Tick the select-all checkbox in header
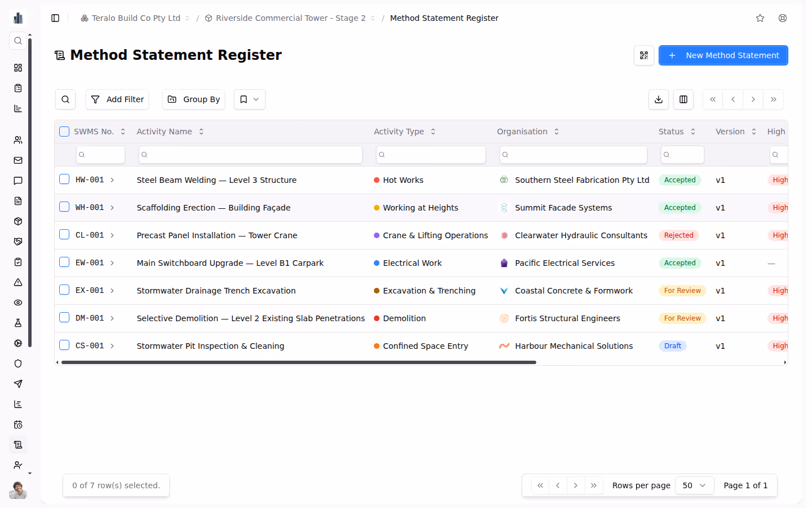 [x=64, y=132]
